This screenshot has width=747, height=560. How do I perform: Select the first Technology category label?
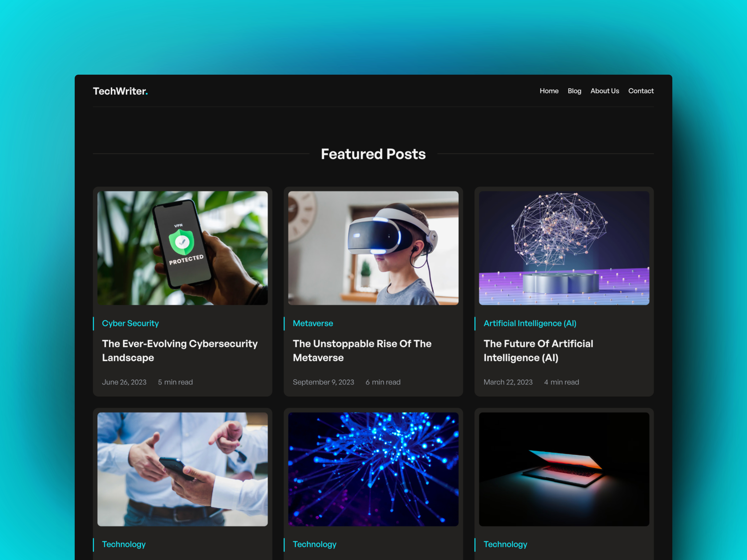(124, 544)
